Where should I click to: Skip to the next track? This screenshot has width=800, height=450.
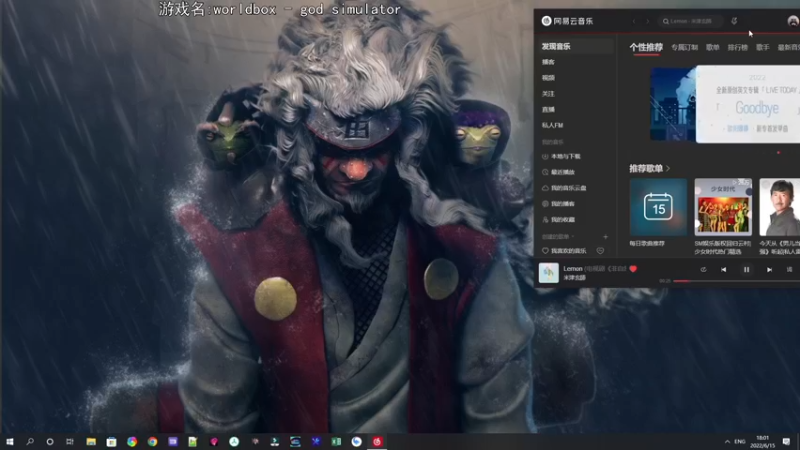point(769,269)
